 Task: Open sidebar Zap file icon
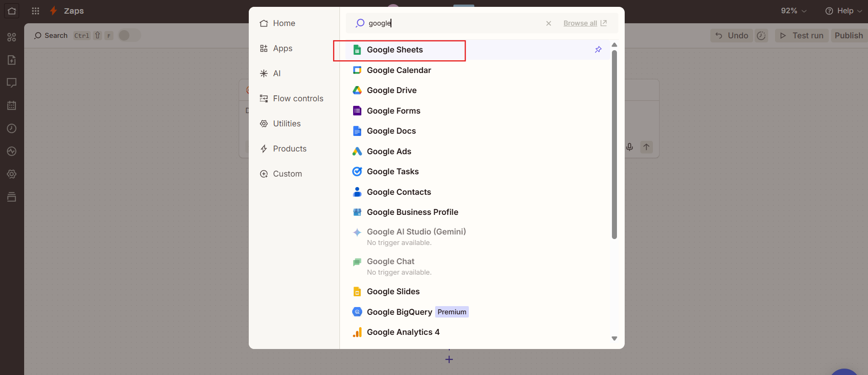[12, 60]
